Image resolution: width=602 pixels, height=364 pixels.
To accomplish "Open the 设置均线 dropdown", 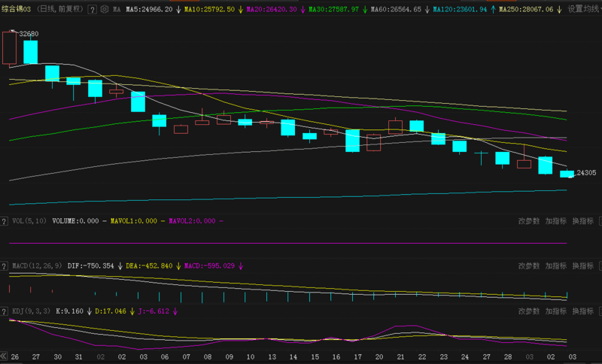I will pos(585,10).
